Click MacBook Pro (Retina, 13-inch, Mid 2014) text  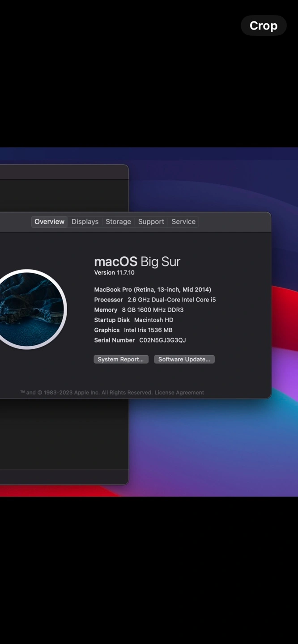tap(153, 289)
